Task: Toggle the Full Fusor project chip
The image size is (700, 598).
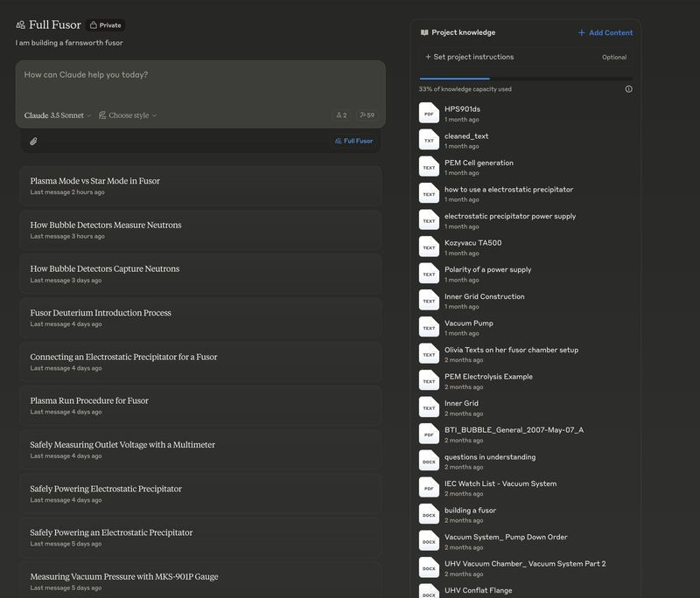Action: [353, 141]
